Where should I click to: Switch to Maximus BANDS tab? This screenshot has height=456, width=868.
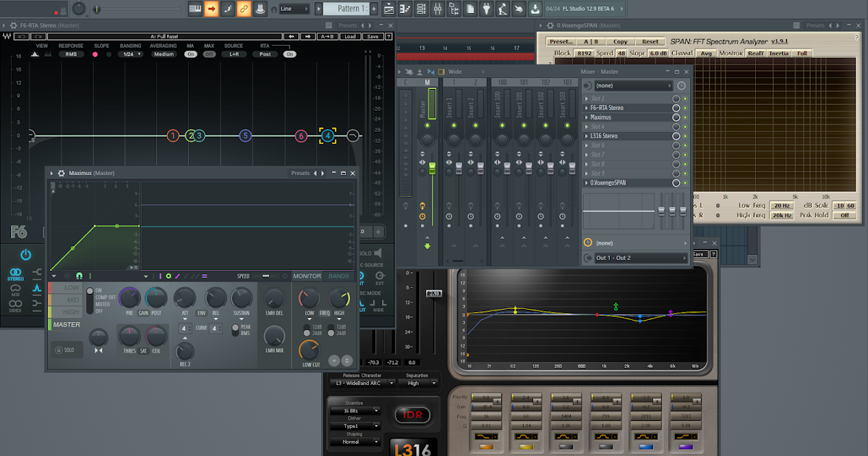[x=339, y=276]
